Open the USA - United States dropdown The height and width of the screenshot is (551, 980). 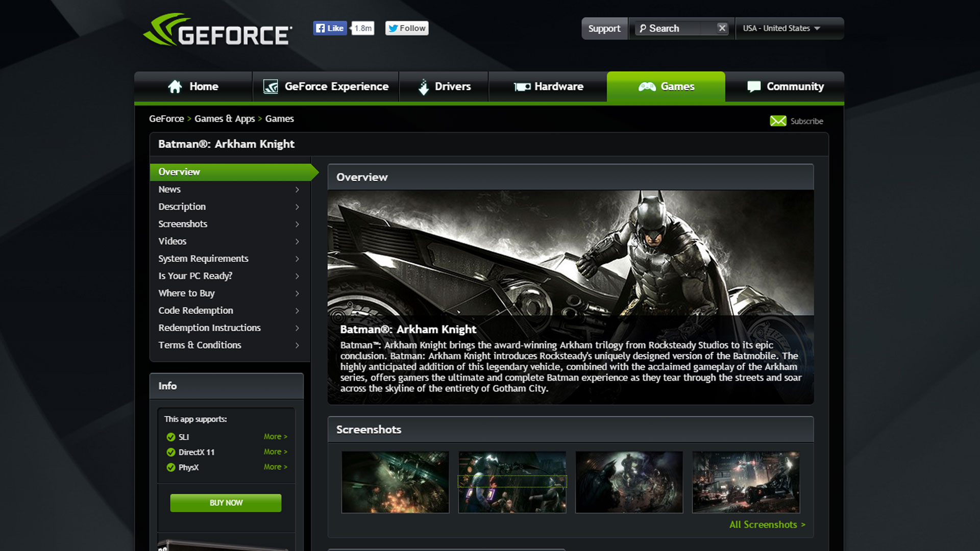click(x=781, y=29)
